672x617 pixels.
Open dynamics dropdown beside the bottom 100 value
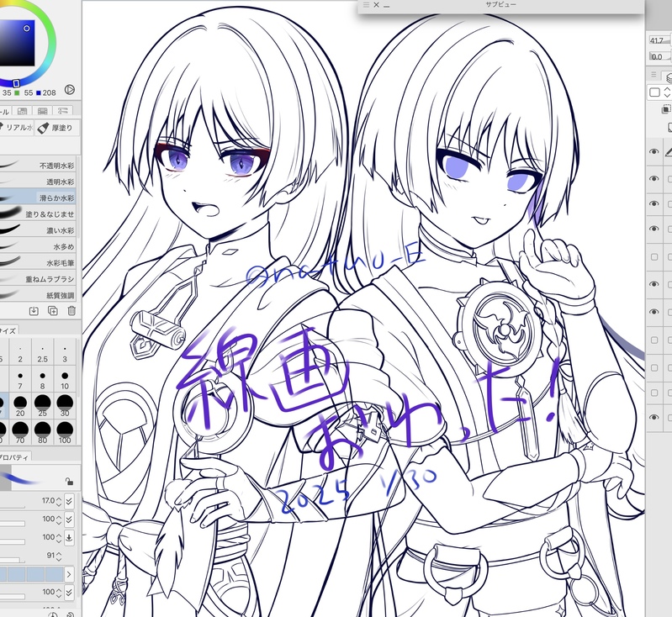pos(69,592)
